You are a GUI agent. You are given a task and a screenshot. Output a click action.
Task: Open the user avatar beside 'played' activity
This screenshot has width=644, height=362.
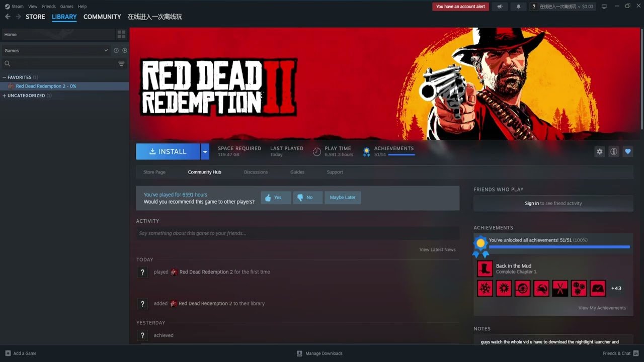pyautogui.click(x=143, y=273)
